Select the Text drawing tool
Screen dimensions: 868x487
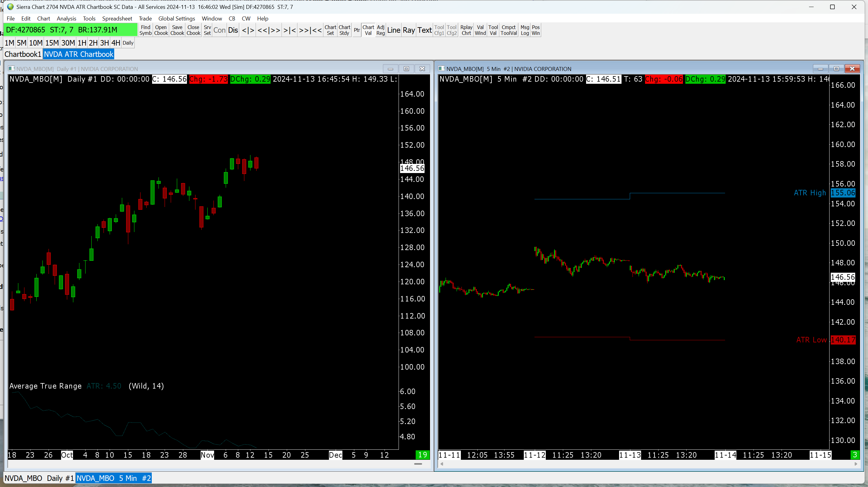pos(424,30)
